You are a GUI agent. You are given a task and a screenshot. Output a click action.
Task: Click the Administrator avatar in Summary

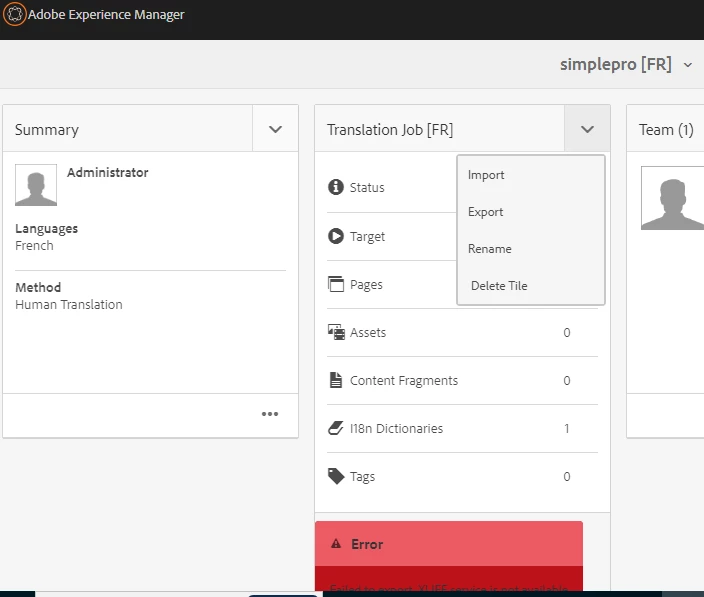coord(36,185)
